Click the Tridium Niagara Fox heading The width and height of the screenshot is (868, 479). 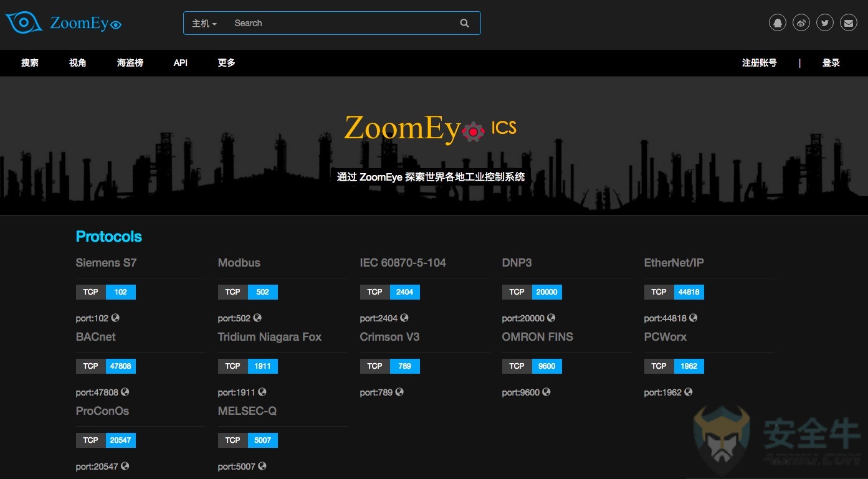(270, 337)
